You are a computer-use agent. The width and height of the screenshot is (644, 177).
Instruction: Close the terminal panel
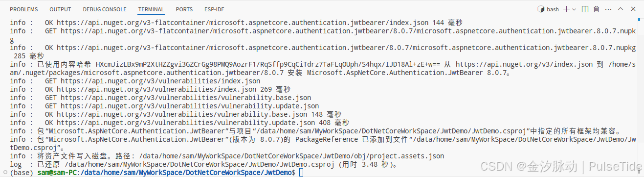point(633,9)
